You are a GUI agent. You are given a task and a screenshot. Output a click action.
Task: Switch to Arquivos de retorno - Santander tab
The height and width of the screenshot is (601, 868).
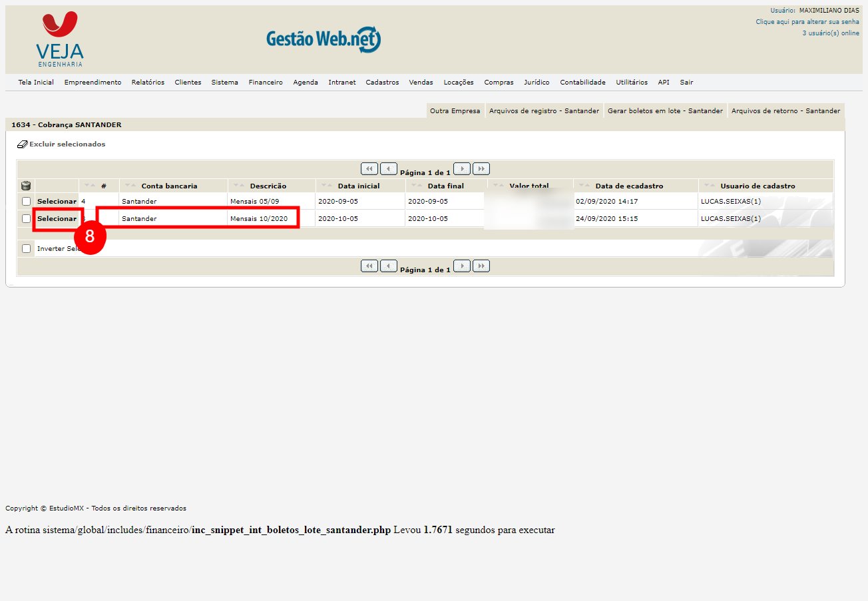(x=785, y=111)
